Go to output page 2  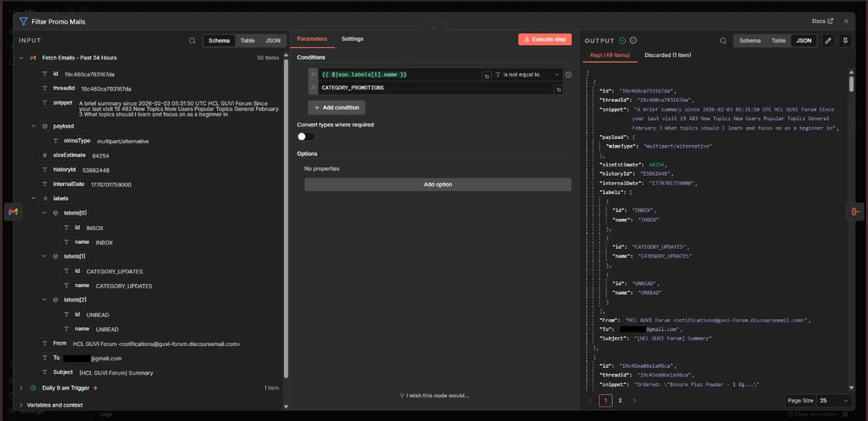[x=620, y=401]
